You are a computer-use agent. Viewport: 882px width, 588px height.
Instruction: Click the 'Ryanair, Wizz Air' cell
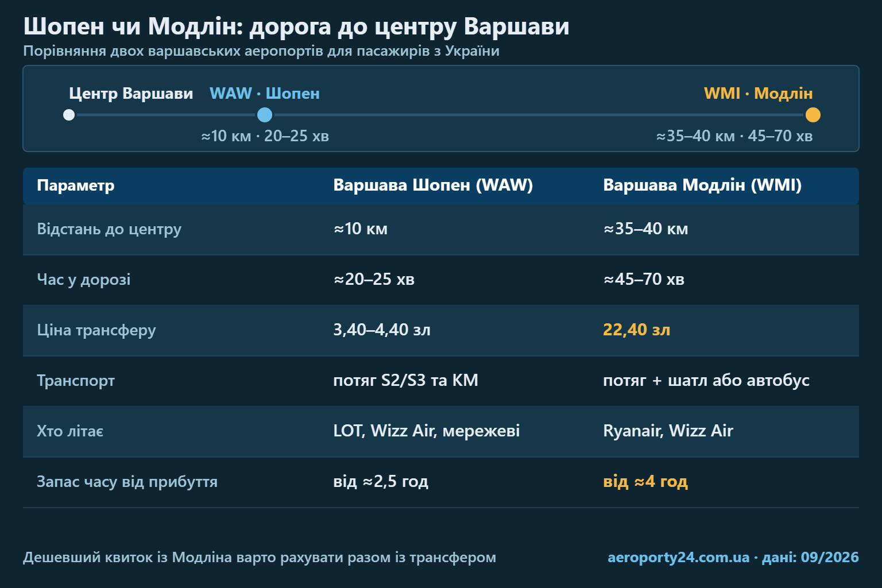tap(668, 431)
